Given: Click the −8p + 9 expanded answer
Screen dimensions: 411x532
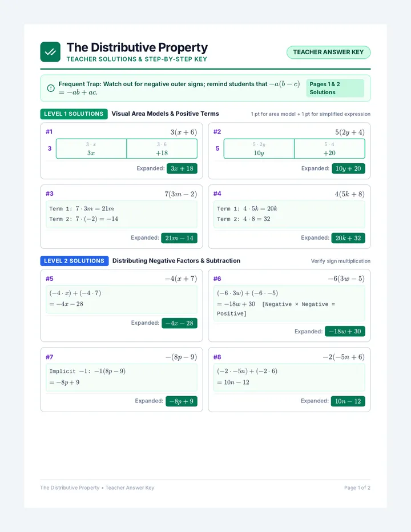Looking at the screenshot, I should tap(182, 401).
